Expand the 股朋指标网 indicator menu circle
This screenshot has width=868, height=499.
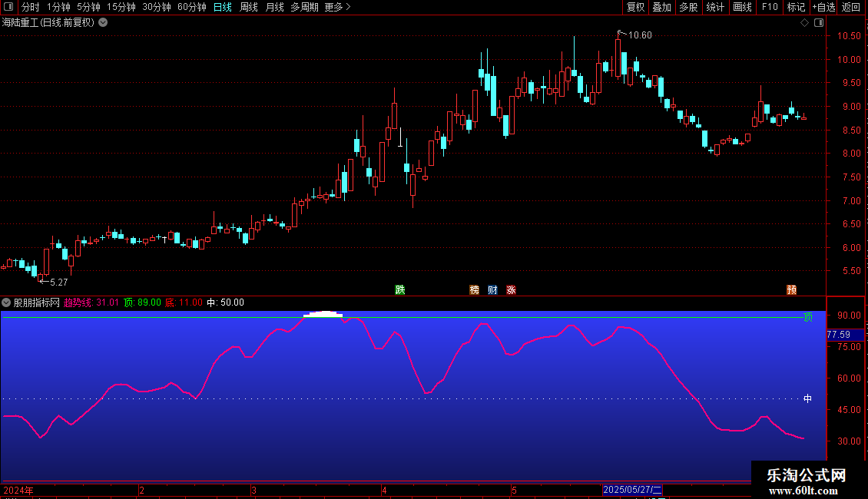point(6,302)
